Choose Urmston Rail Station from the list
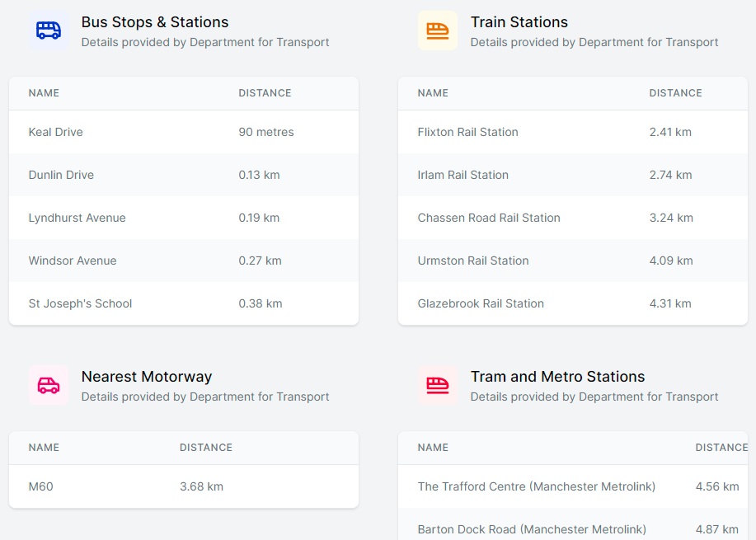Viewport: 756px width, 540px height. [473, 261]
